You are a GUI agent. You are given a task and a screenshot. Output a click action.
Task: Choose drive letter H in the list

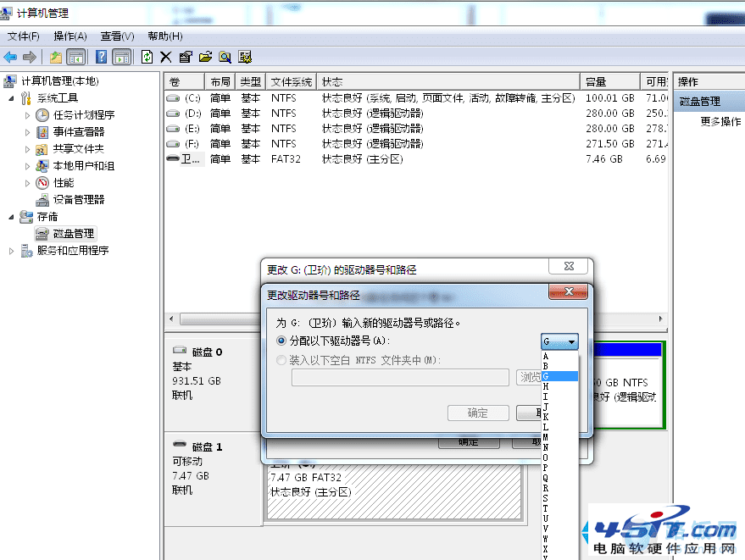(559, 386)
